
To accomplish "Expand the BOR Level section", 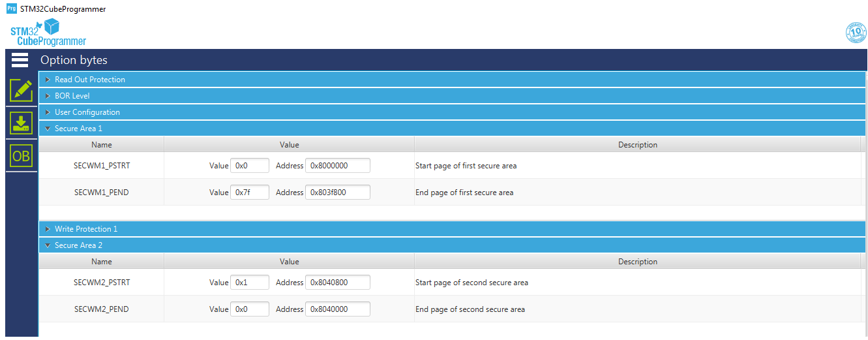I will pos(453,96).
